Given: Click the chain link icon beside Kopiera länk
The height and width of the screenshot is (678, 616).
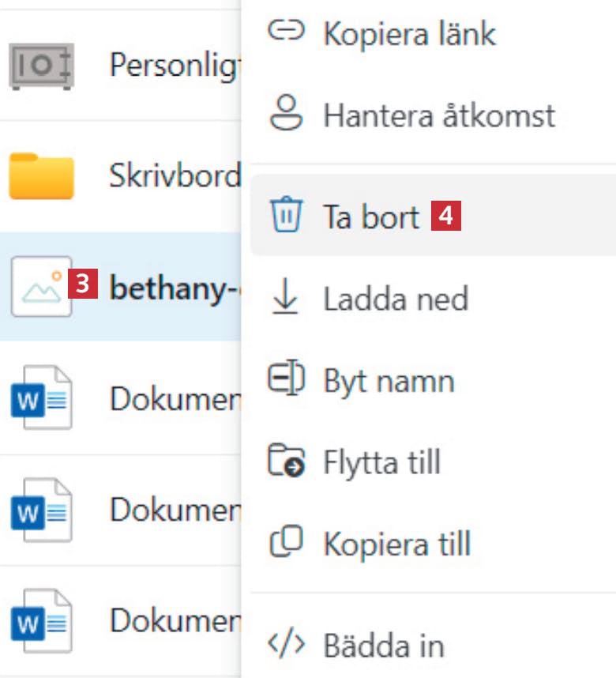Looking at the screenshot, I should (286, 32).
